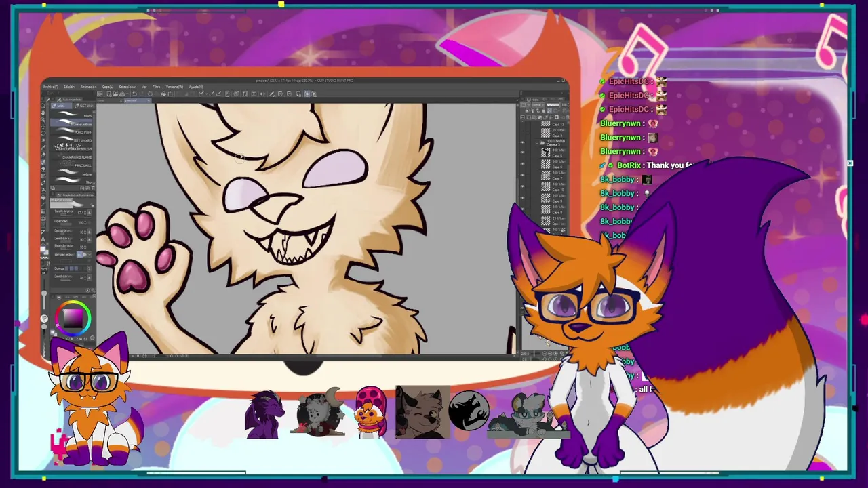Click the Open file toolbar icon
868x488 pixels.
(x=115, y=94)
